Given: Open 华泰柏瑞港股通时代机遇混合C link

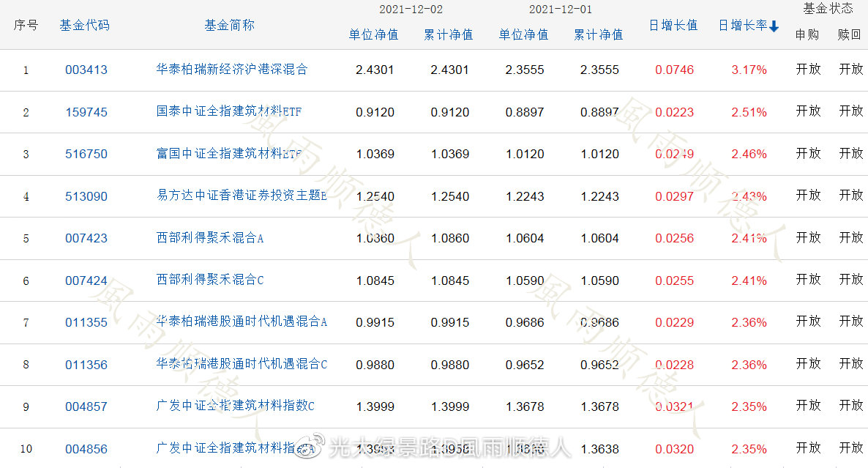Looking at the screenshot, I should pyautogui.click(x=242, y=364).
